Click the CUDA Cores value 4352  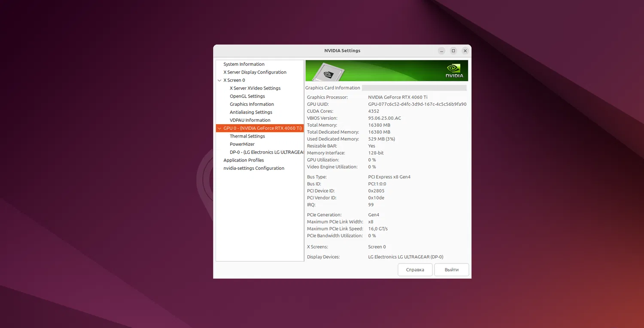(374, 111)
